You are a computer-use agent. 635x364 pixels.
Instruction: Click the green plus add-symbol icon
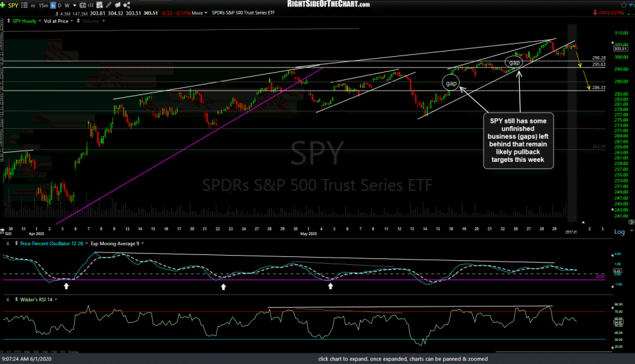click(x=3, y=5)
